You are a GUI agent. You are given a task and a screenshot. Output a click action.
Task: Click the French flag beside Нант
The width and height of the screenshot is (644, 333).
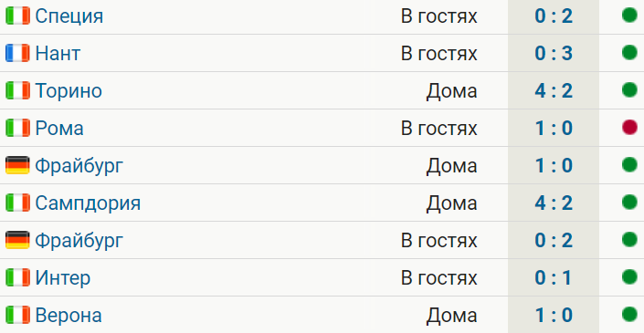pos(17,53)
